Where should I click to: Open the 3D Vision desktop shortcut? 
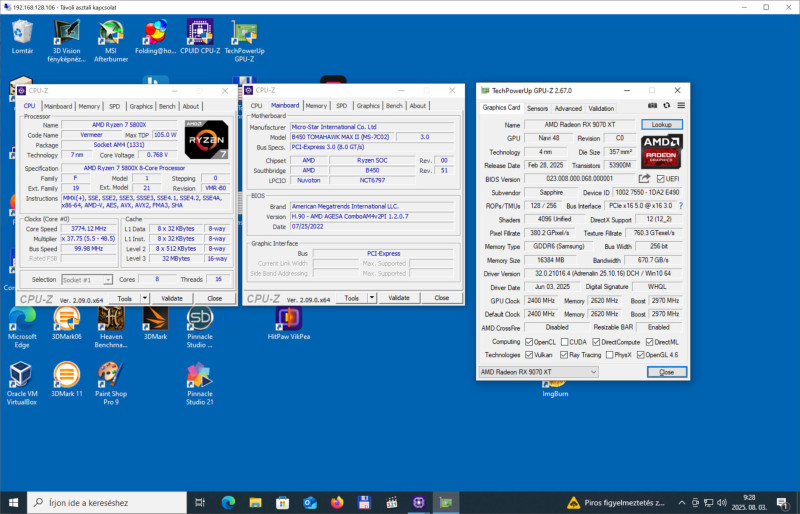[x=67, y=41]
